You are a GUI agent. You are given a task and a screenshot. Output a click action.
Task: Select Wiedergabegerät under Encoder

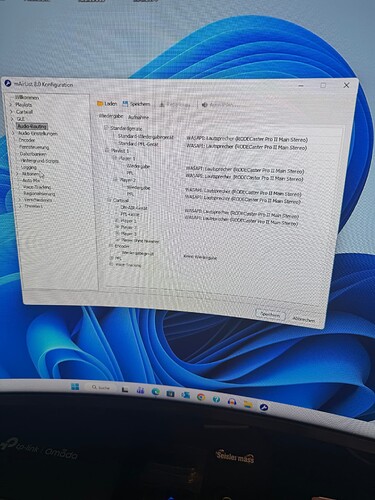(x=138, y=253)
